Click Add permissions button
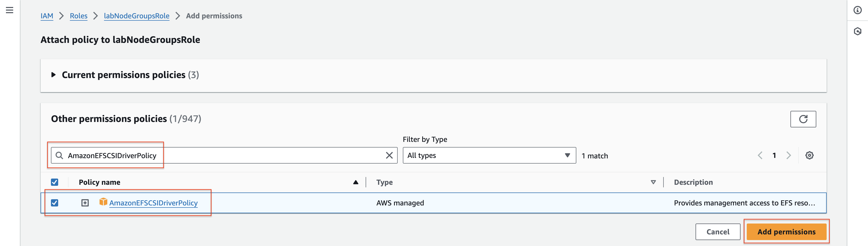Screen dimensions: 868x246 (786, 232)
